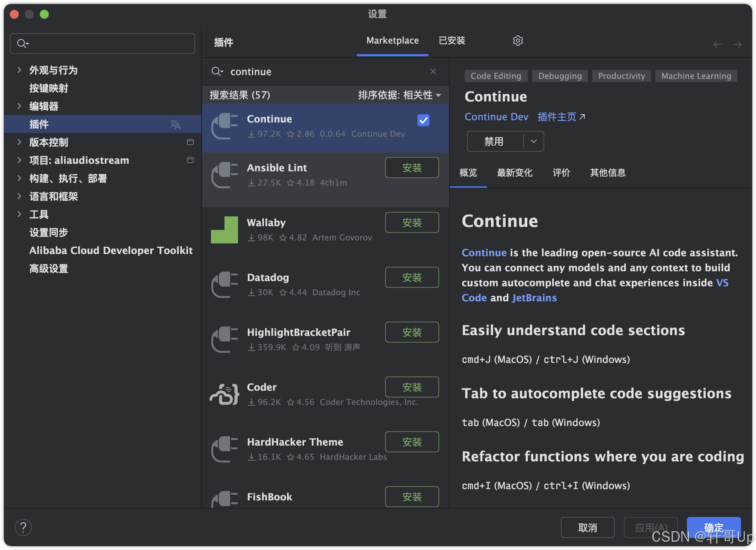Select the Continue plugin icon
Viewport: 756px width, 550px height.
(x=224, y=126)
